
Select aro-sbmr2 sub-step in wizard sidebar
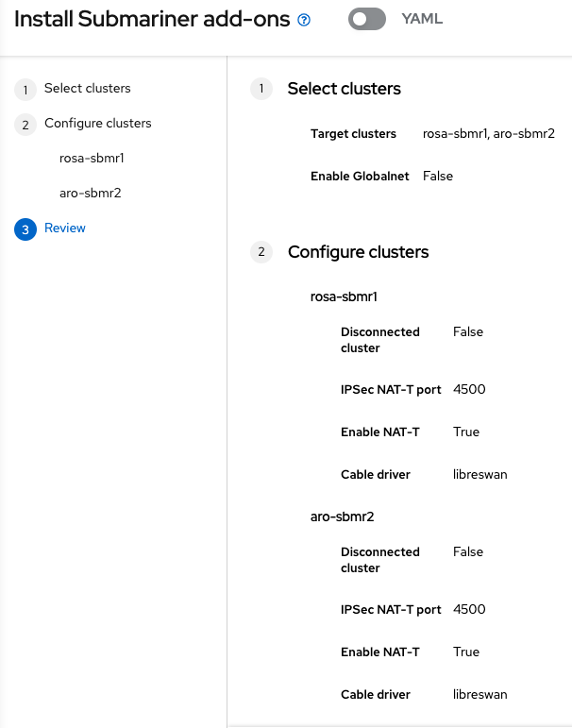(90, 194)
